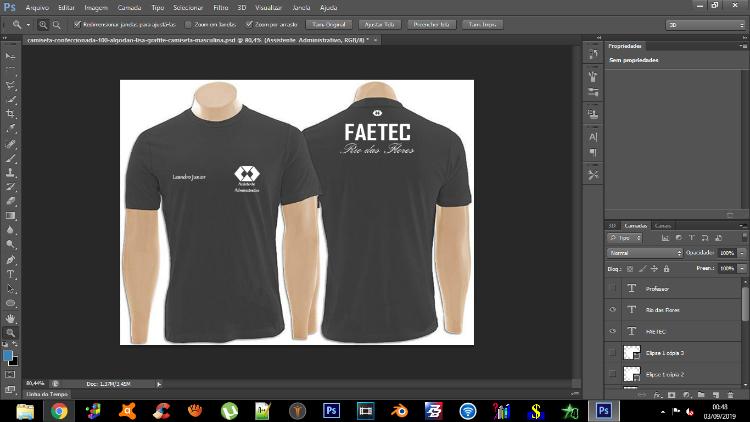Click the Zoom Out magnifier option
This screenshot has height=422, width=750.
56,24
